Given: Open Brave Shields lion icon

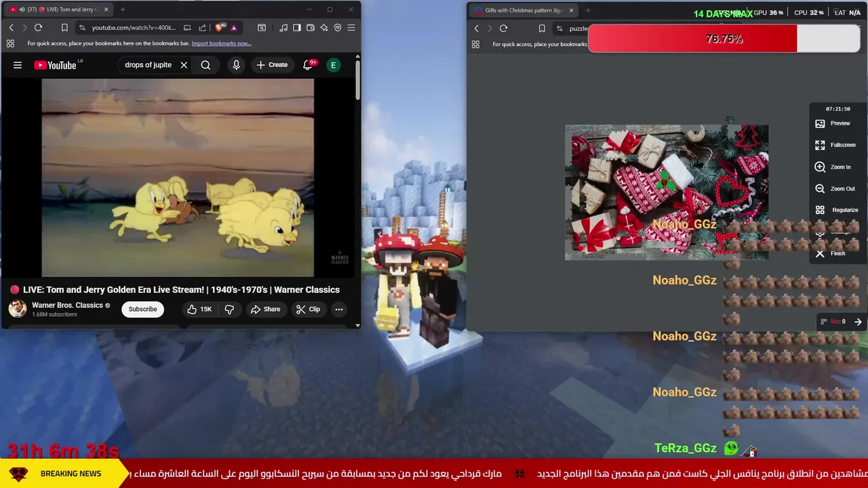Looking at the screenshot, I should coord(219,28).
